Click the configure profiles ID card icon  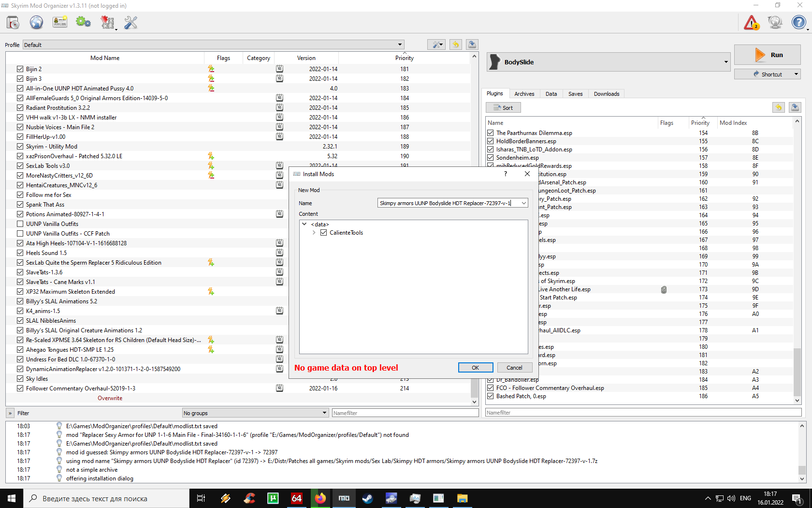60,22
